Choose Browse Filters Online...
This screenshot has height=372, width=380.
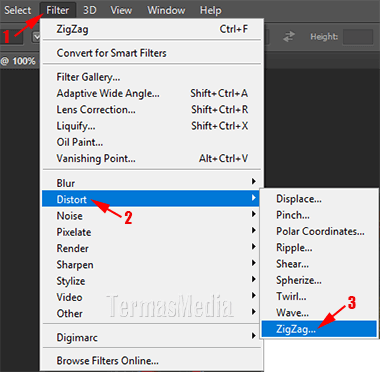click(152, 361)
